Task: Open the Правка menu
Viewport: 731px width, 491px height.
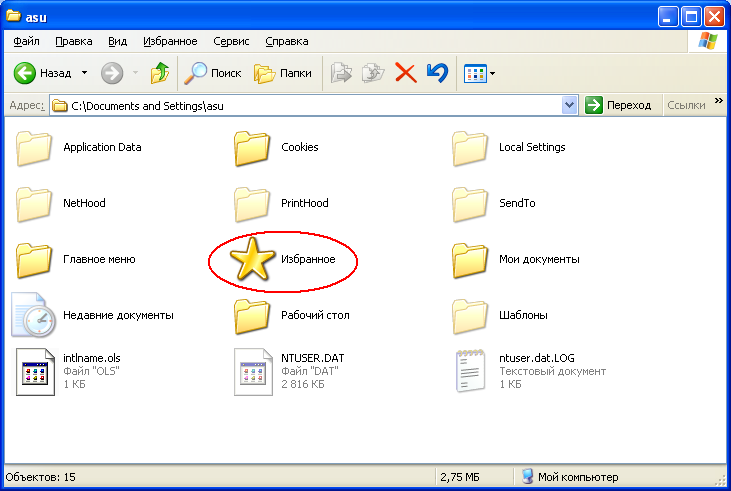Action: 74,41
